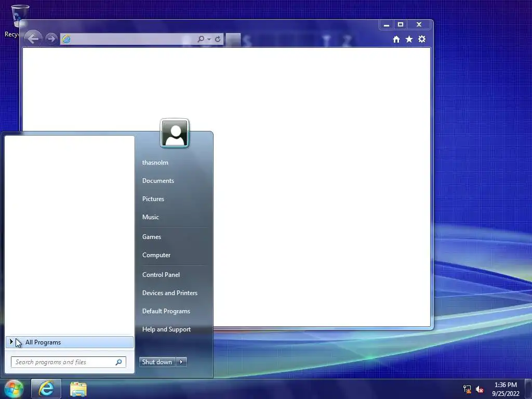The image size is (532, 399).
Task: Click the muted volume tray icon
Action: (480, 389)
